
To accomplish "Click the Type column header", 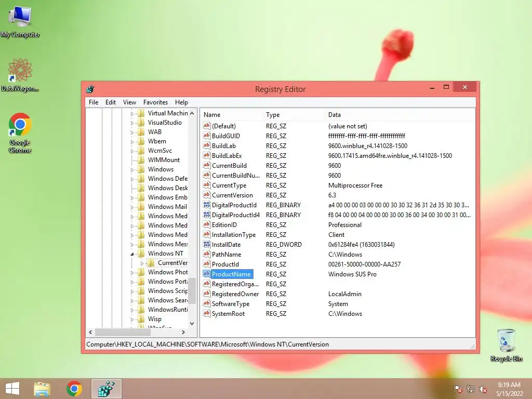I will point(294,115).
